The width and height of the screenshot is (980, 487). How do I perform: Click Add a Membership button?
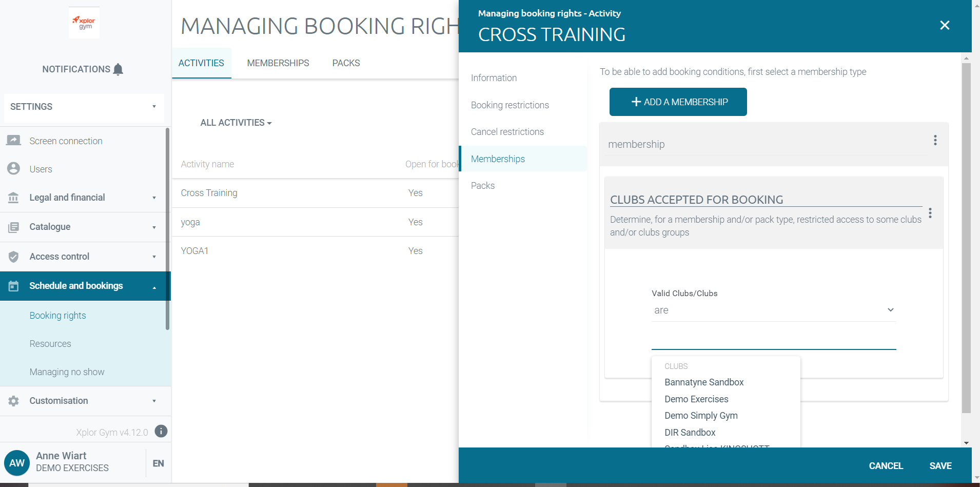[678, 102]
